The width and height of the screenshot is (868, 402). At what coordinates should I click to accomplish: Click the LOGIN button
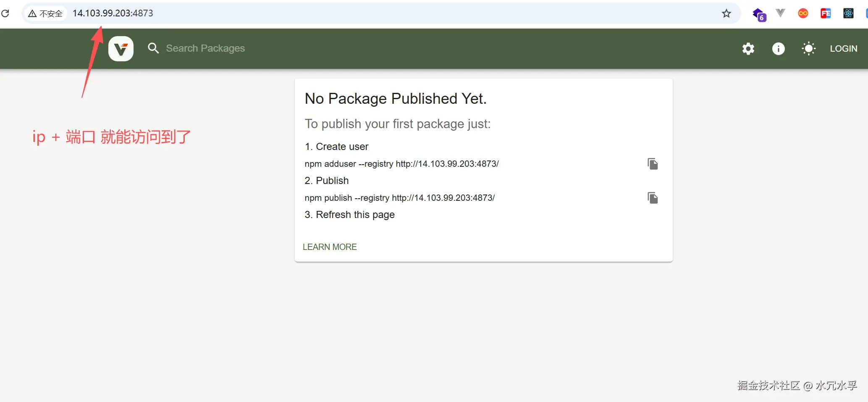844,49
